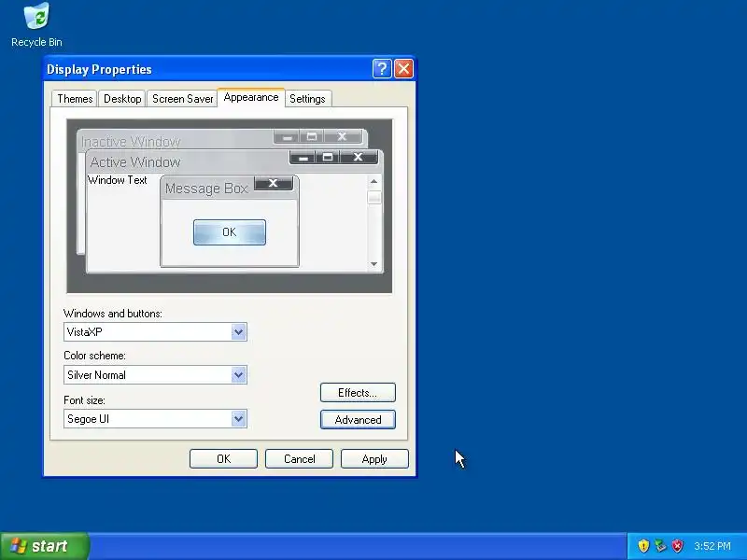This screenshot has width=747, height=560.
Task: Expand the Windows and buttons dropdown arrow
Action: 238,332
